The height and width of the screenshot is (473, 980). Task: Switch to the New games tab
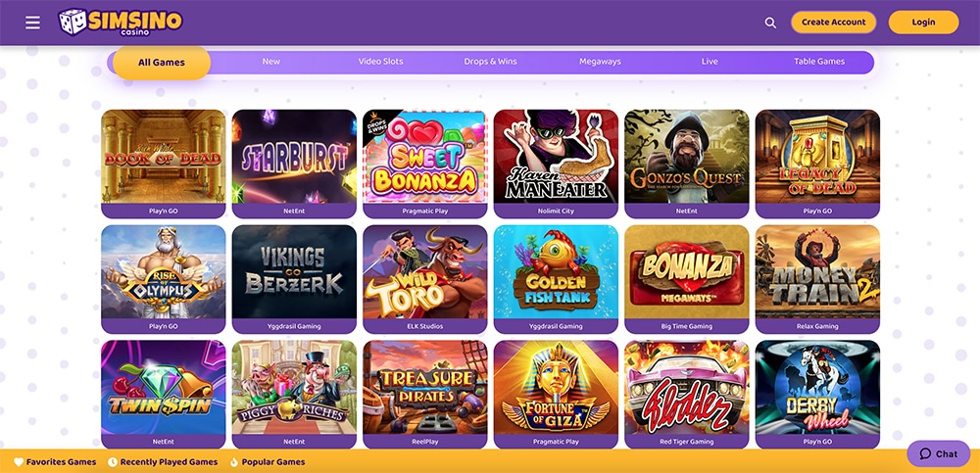tap(271, 62)
